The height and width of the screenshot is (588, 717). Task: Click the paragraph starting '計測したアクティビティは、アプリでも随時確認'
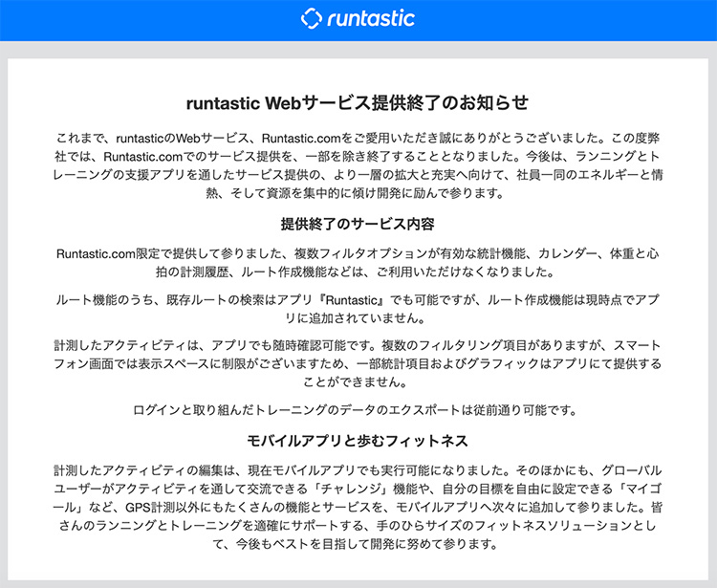coord(358,364)
